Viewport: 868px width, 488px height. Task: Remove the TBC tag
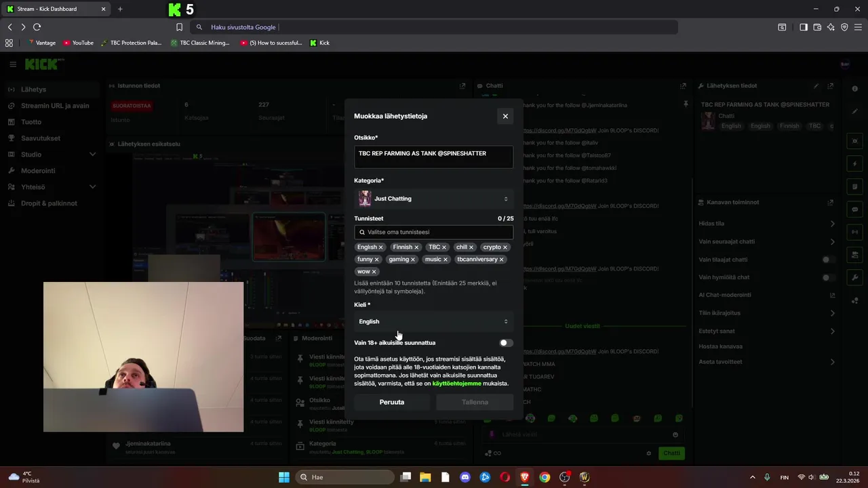coord(444,247)
